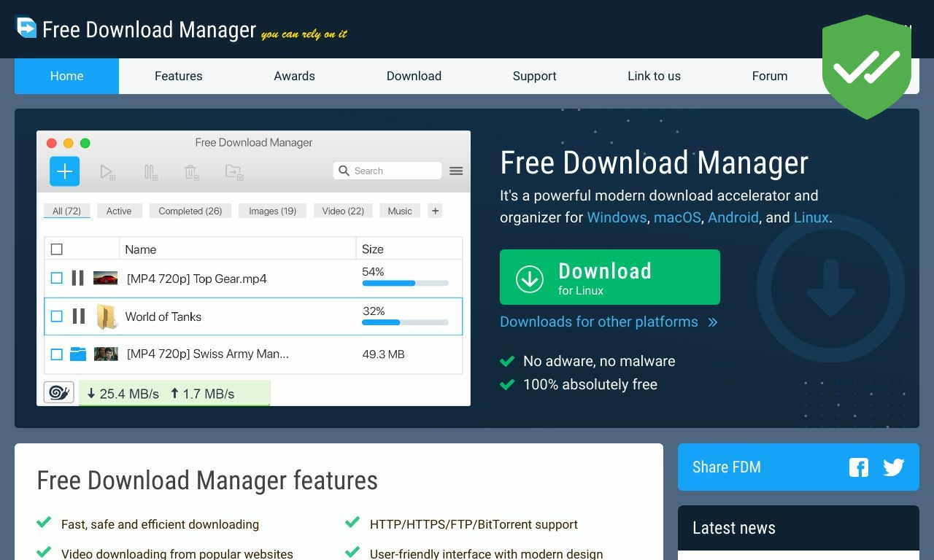Check the Top Gear.mp4 row checkbox
934x560 pixels.
(56, 278)
